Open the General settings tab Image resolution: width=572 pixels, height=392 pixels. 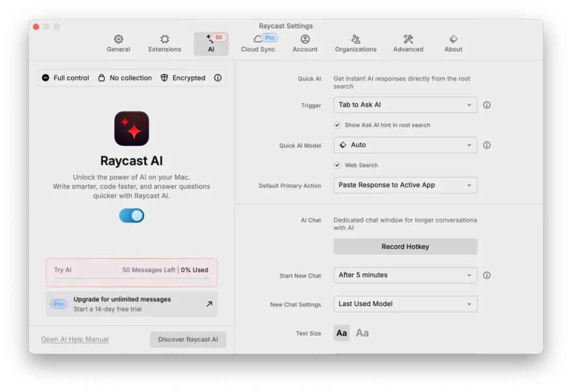(118, 43)
